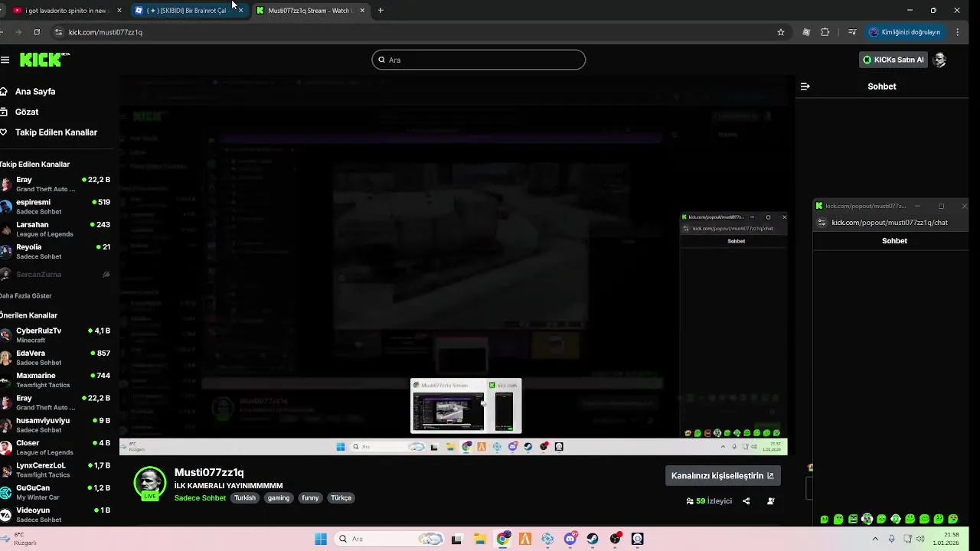Open a new browser tab
The height and width of the screenshot is (551, 980).
[x=381, y=11]
